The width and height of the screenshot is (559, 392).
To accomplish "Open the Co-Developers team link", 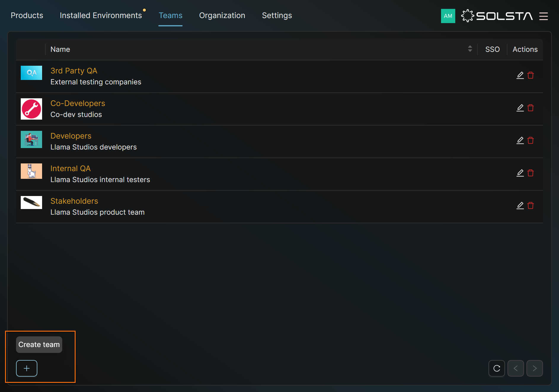I will [78, 103].
